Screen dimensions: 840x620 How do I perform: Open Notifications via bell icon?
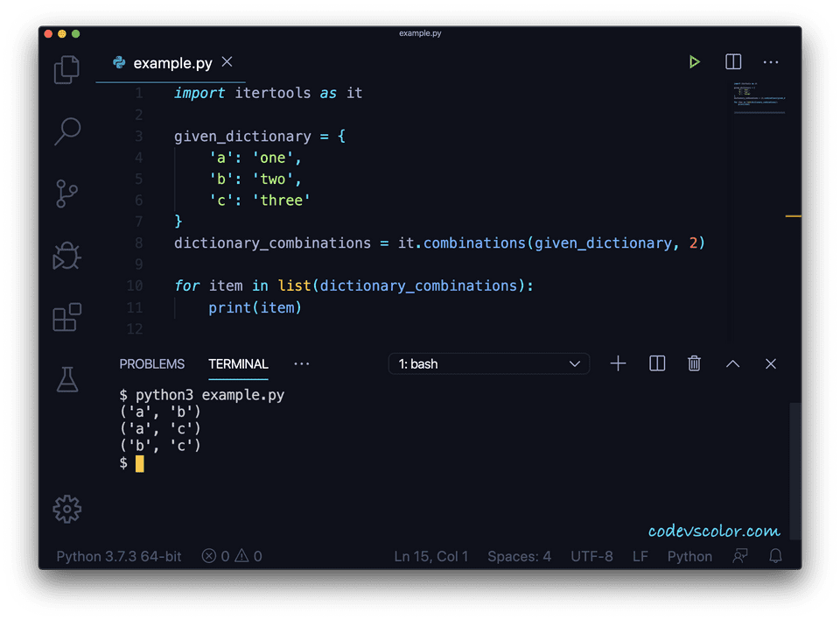775,556
